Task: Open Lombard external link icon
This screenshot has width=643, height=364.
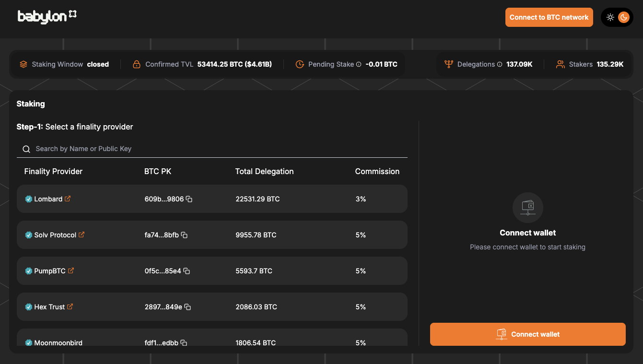Action: click(x=68, y=199)
